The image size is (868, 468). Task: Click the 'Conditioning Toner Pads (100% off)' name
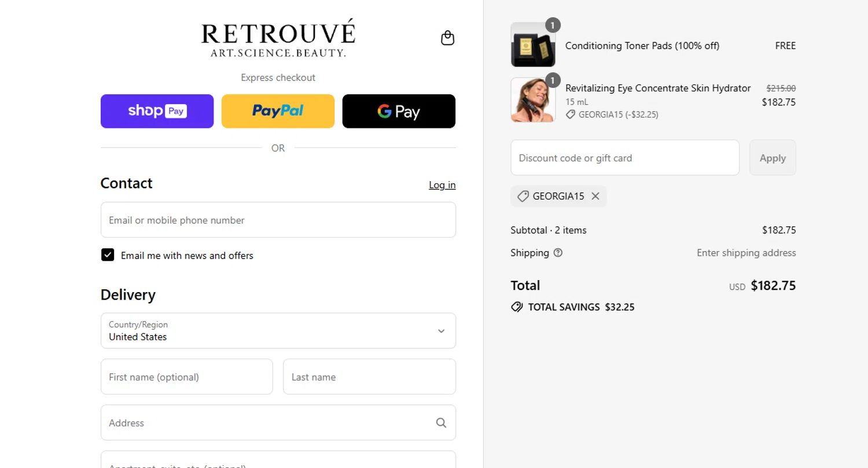pos(642,46)
